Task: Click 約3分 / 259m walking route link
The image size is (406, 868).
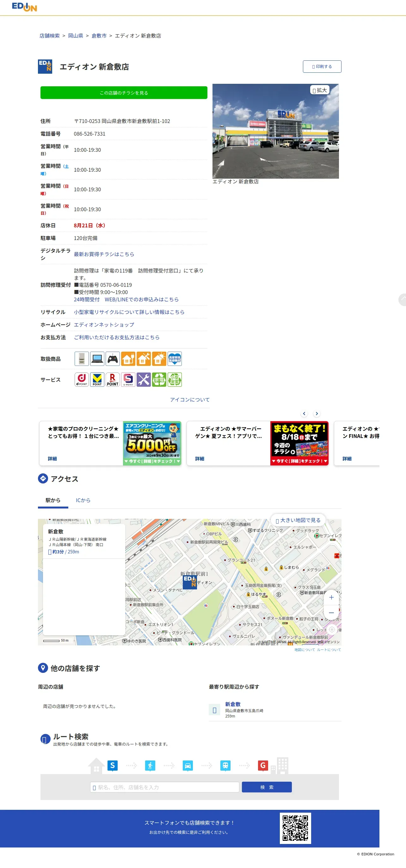Action: (x=64, y=552)
